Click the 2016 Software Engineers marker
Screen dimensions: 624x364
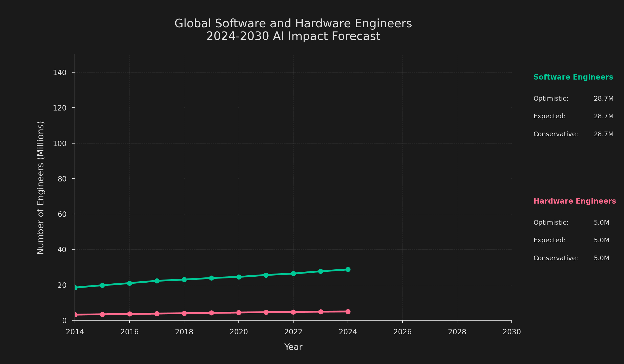[129, 283]
